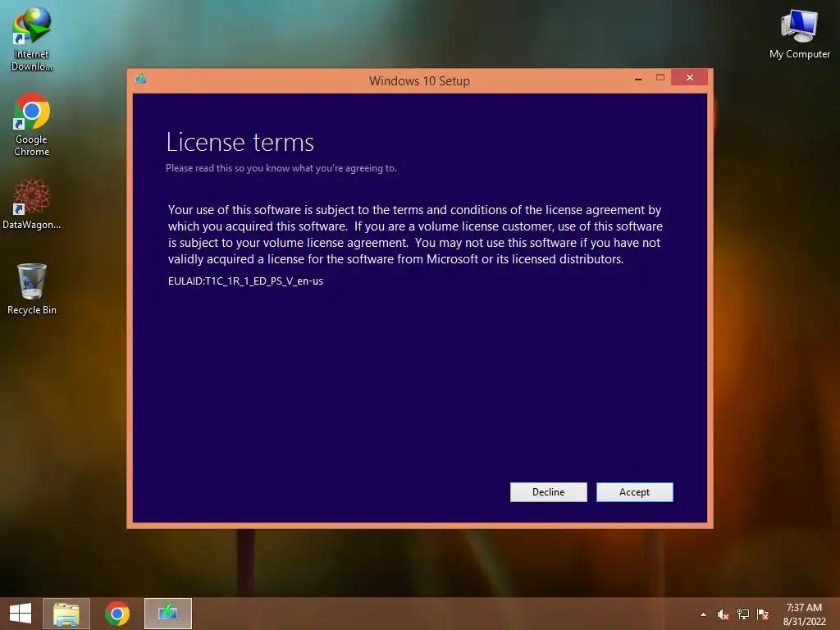Viewport: 840px width, 630px height.
Task: Open Internet Download Manager desktop shortcut
Action: click(32, 39)
